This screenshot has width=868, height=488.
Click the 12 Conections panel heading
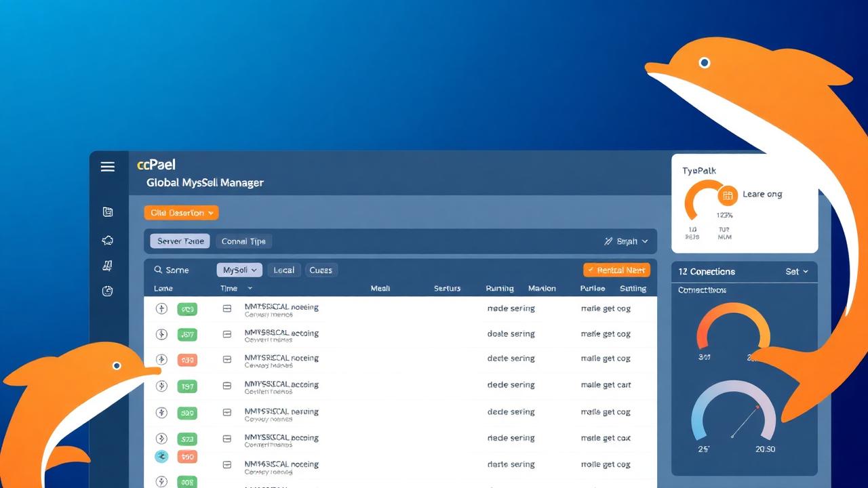(x=707, y=271)
